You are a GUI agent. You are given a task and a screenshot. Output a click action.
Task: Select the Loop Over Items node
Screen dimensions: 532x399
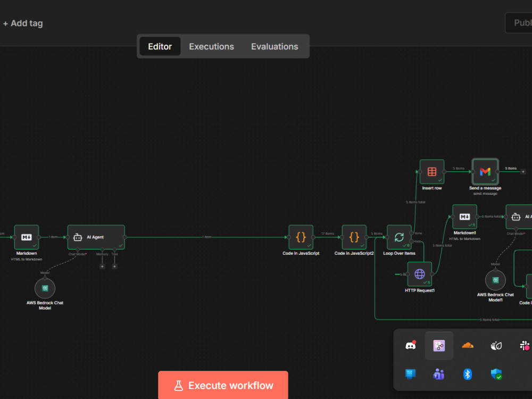tap(400, 237)
